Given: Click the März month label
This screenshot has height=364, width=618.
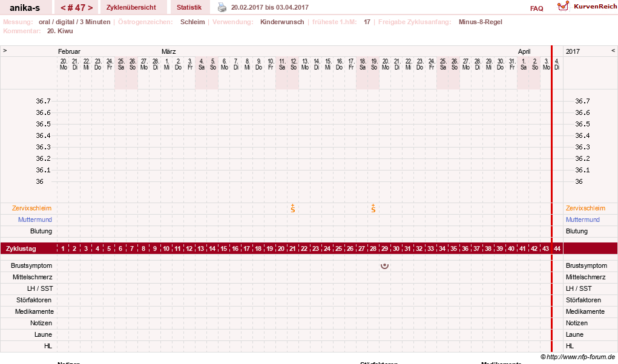Looking at the screenshot, I should click(x=168, y=51).
